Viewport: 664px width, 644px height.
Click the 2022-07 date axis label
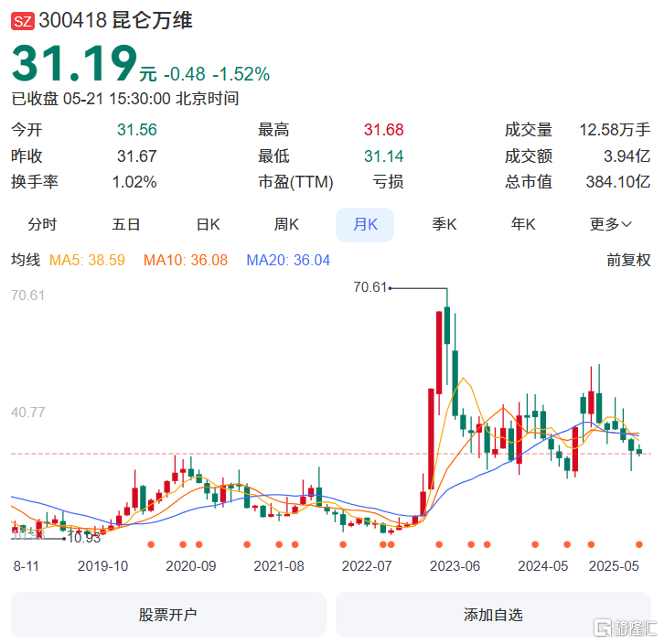point(367,566)
